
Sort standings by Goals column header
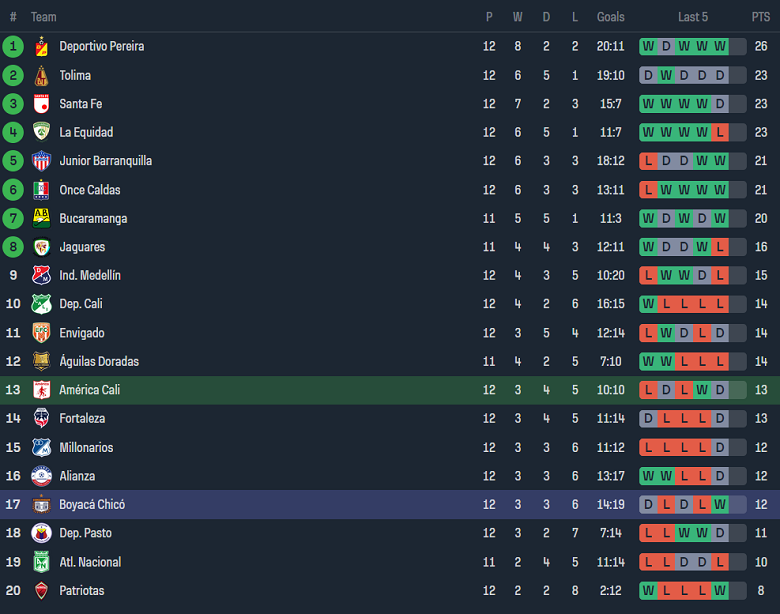610,17
